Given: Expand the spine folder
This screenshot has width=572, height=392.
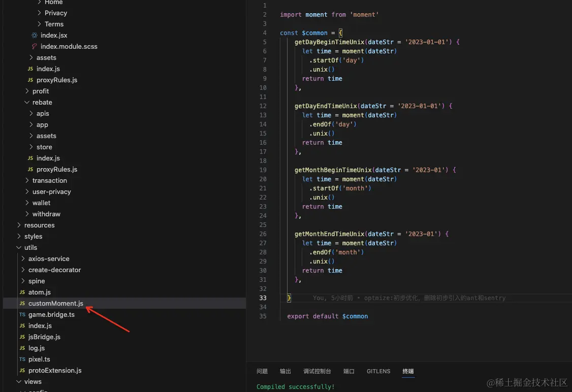Looking at the screenshot, I should point(37,281).
